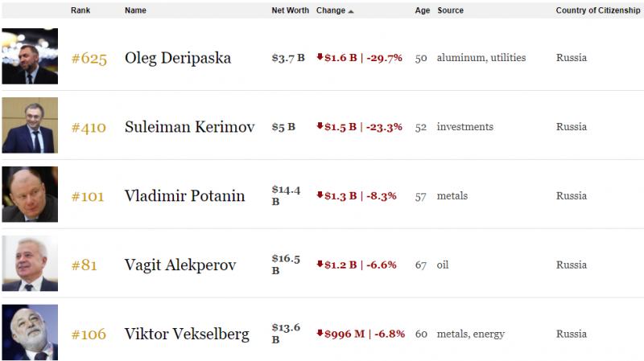Click the #410 rank of Suleiman Kerimov
This screenshot has height=361, width=644.
pos(89,128)
